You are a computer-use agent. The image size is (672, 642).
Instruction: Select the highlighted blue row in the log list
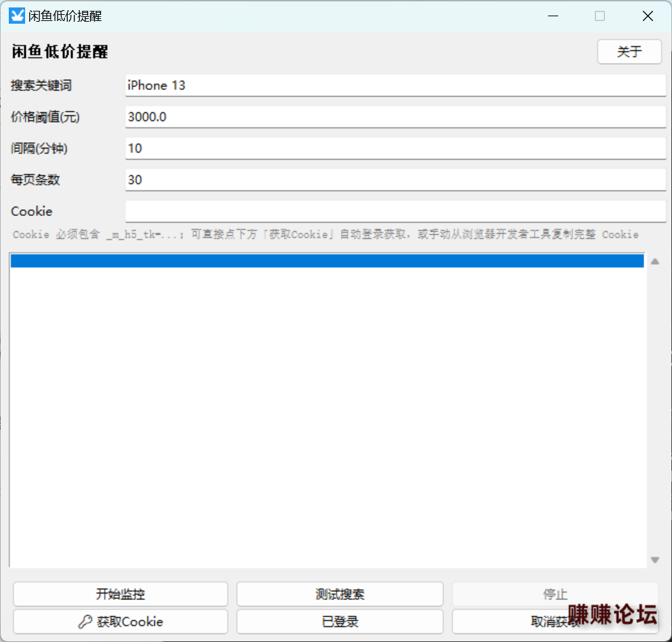pyautogui.click(x=327, y=261)
